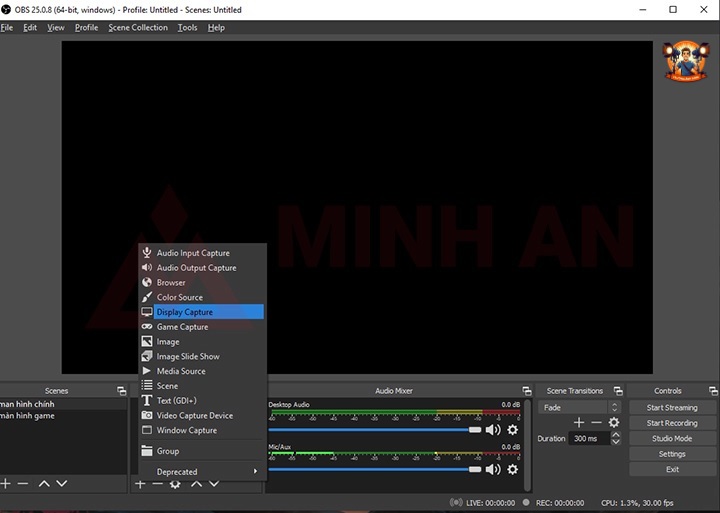Click the Video Capture Device camera icon
The width and height of the screenshot is (720, 513).
(x=147, y=415)
